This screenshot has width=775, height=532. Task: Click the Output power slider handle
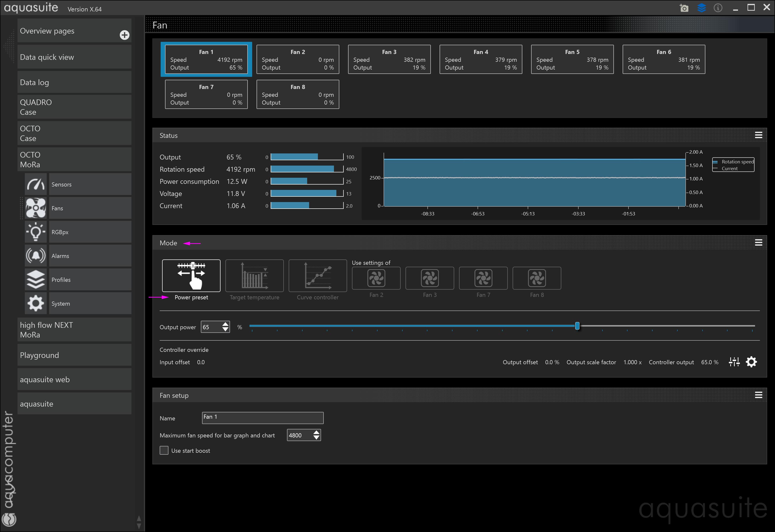pyautogui.click(x=577, y=326)
